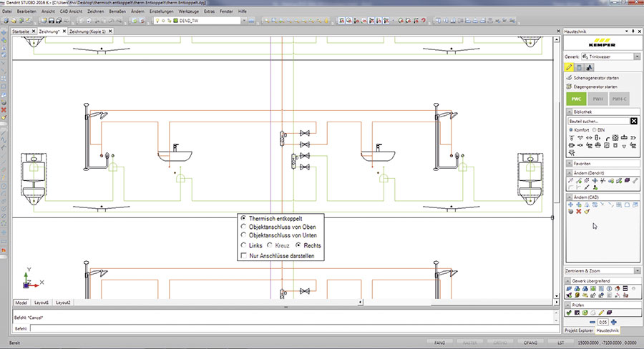Collapse the Bibliothek section
The image size is (644, 349).
pyautogui.click(x=570, y=112)
